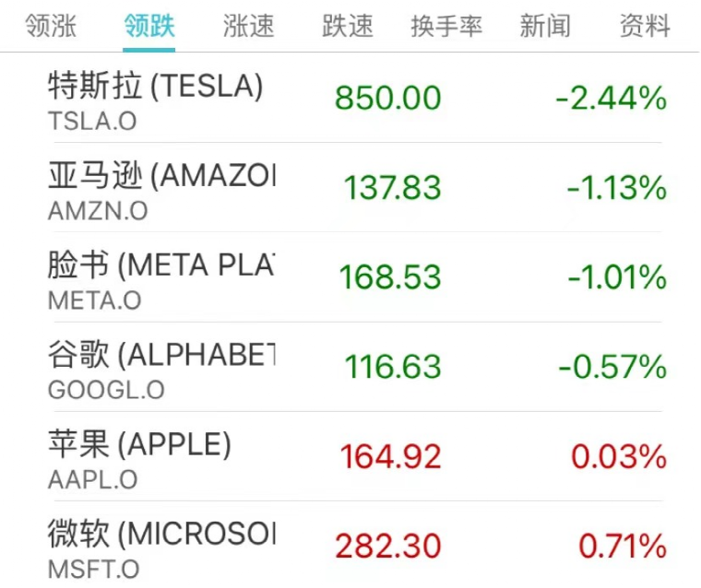Click Apple's change 0.03%
The width and height of the screenshot is (701, 588).
point(619,456)
